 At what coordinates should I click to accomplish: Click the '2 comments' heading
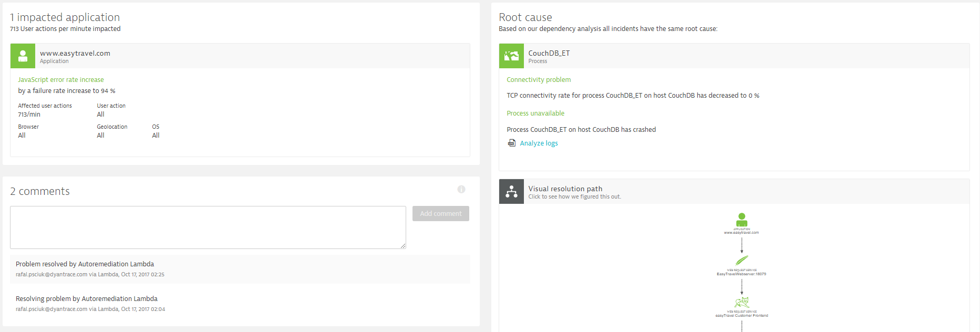40,191
